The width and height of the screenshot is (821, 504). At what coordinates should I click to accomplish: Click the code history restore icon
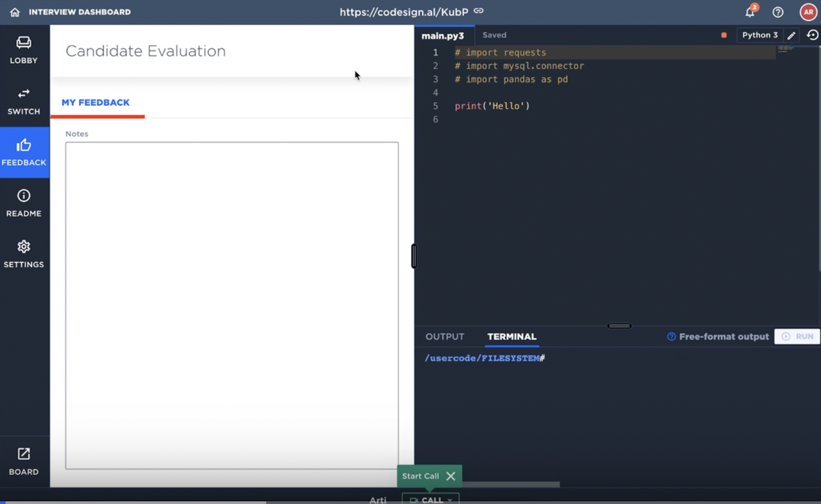[812, 35]
